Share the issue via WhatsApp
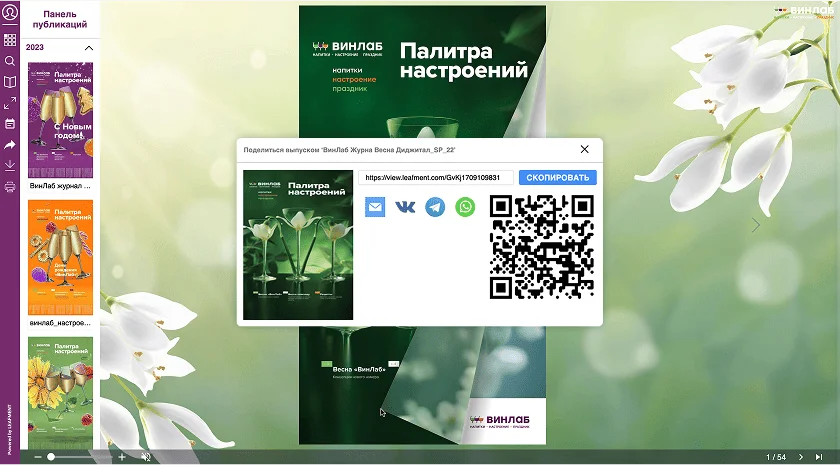The height and width of the screenshot is (465, 840). click(x=465, y=207)
